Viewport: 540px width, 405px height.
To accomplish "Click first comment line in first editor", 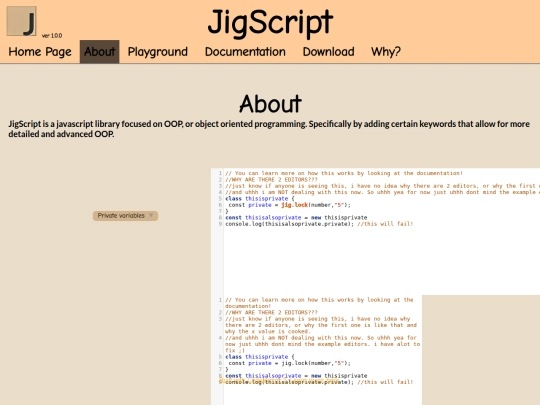I will pos(344,173).
